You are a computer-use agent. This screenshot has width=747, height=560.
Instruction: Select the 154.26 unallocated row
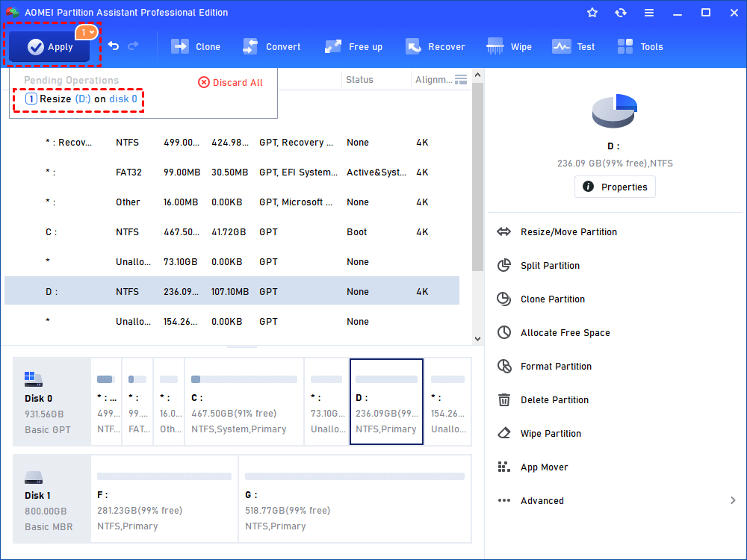tap(232, 321)
